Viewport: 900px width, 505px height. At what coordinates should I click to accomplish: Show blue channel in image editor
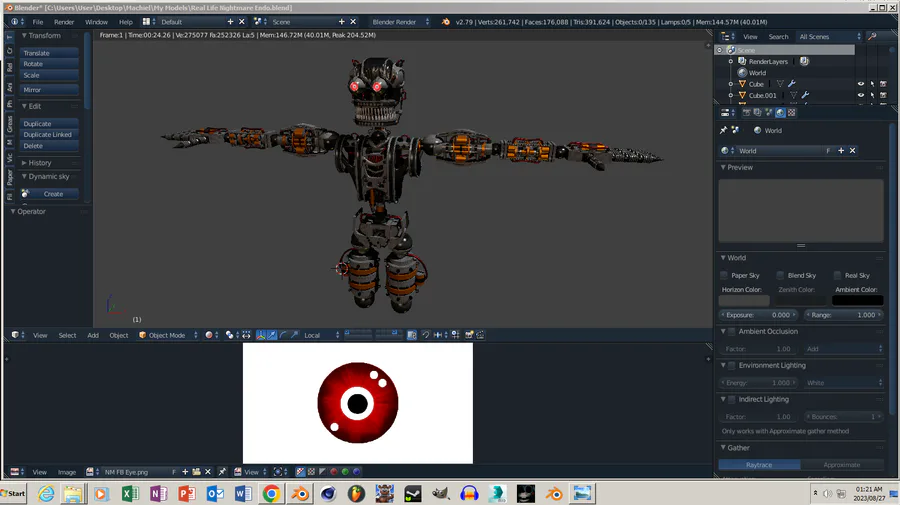[356, 472]
